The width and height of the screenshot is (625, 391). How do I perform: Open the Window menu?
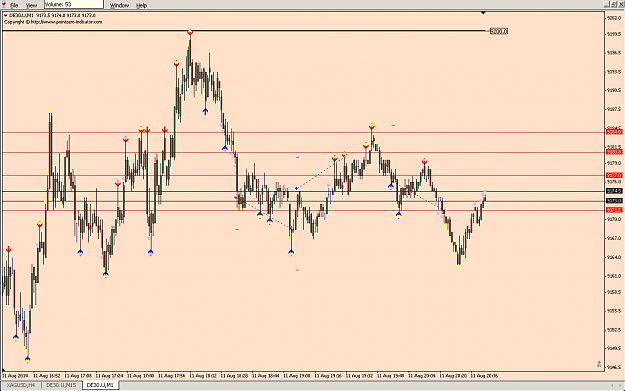coord(119,5)
